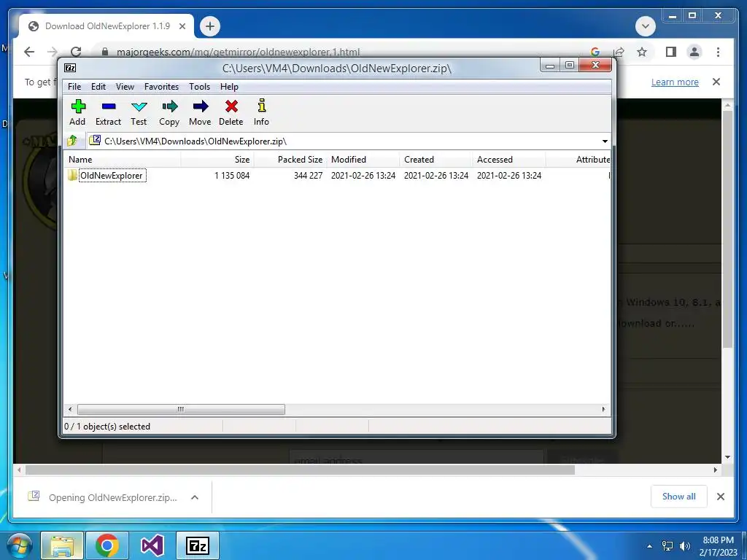Click the 7-Zip taskbar button

point(198,545)
